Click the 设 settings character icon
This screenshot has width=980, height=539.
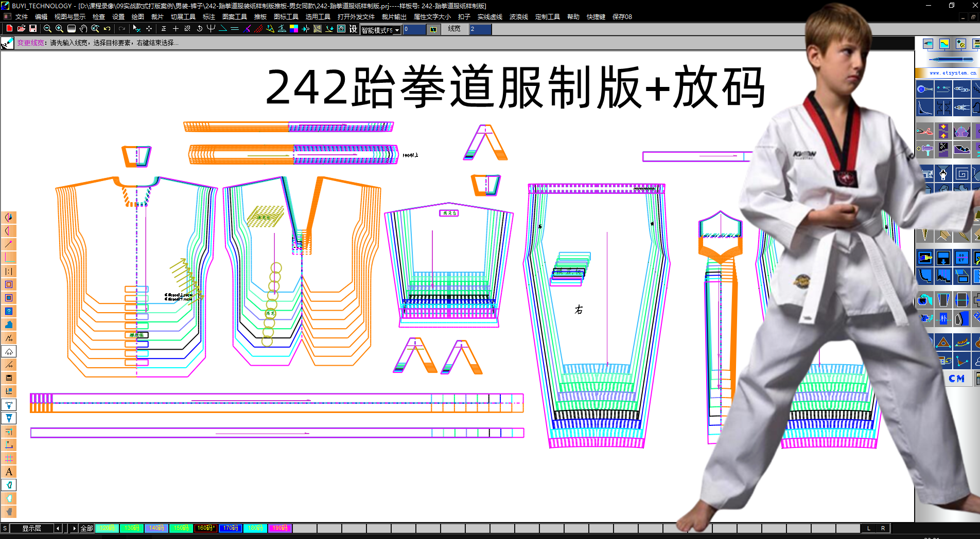tap(353, 29)
